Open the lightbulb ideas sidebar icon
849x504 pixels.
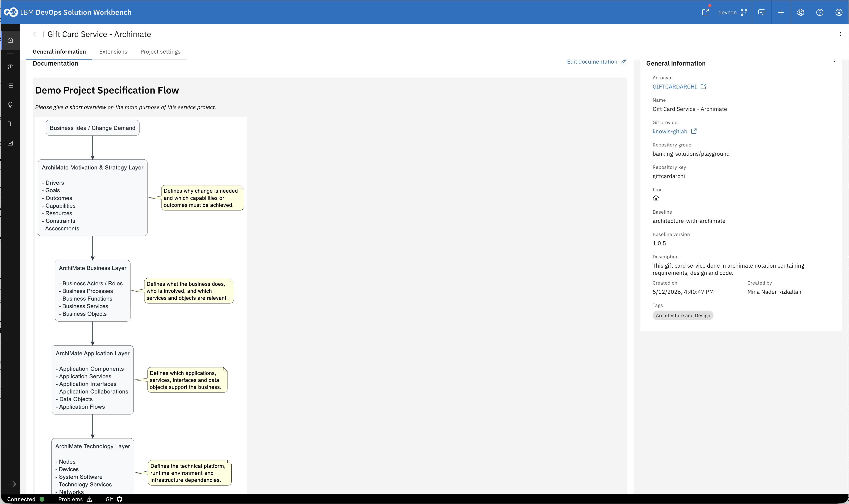[11, 105]
